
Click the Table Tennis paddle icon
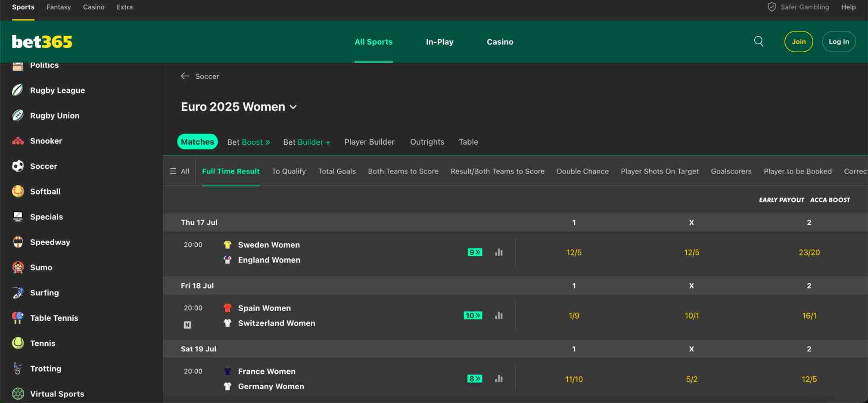click(18, 318)
